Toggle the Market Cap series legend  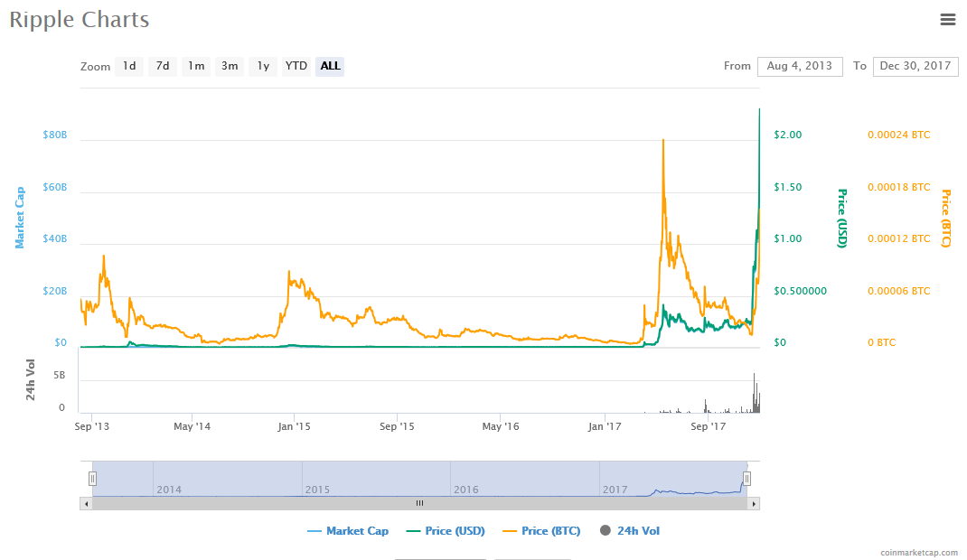click(348, 531)
